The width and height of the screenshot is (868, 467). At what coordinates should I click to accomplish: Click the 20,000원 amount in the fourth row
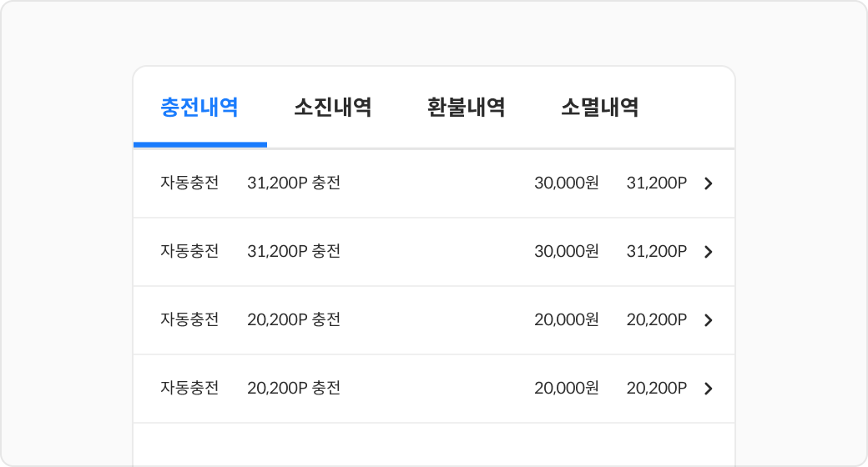pos(567,389)
